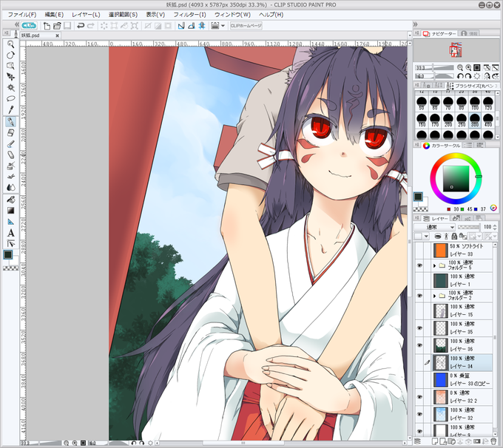This screenshot has height=448, width=503.
Task: Click the layer opacity stepper arrows
Action: [495, 227]
